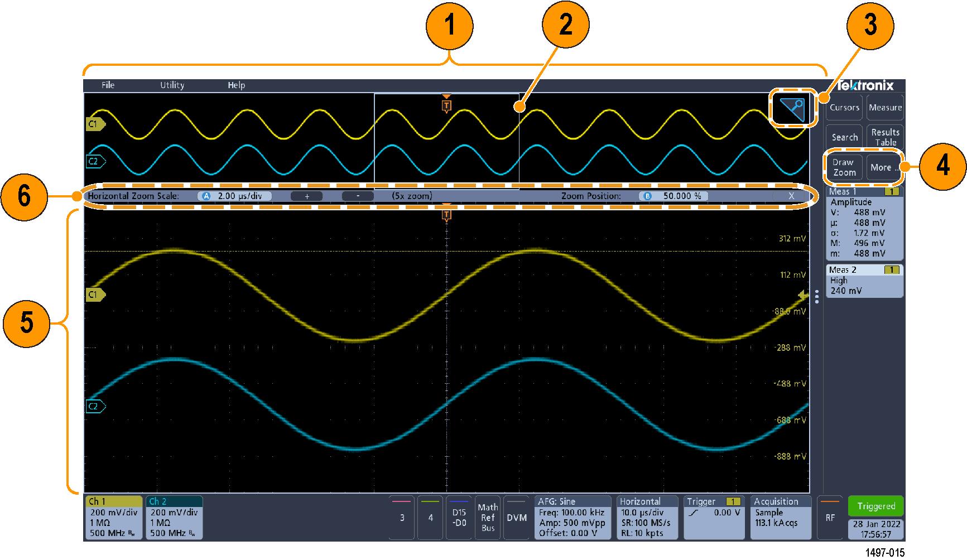Click the Cursors button
967x560 pixels.
(x=844, y=108)
